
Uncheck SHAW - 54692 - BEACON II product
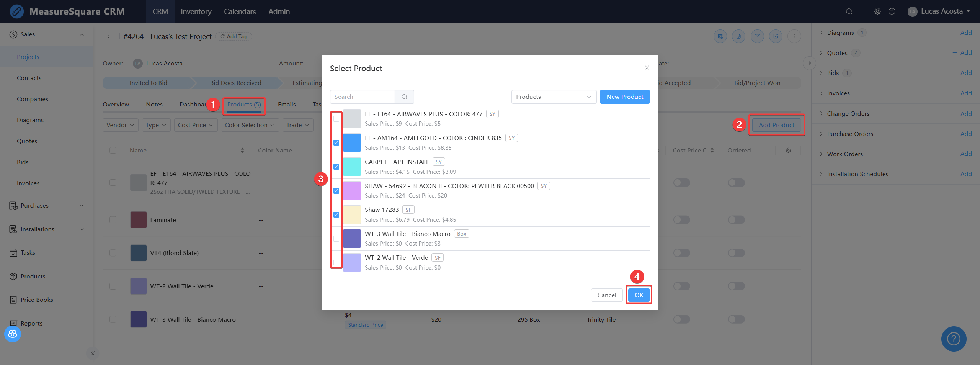tap(336, 191)
